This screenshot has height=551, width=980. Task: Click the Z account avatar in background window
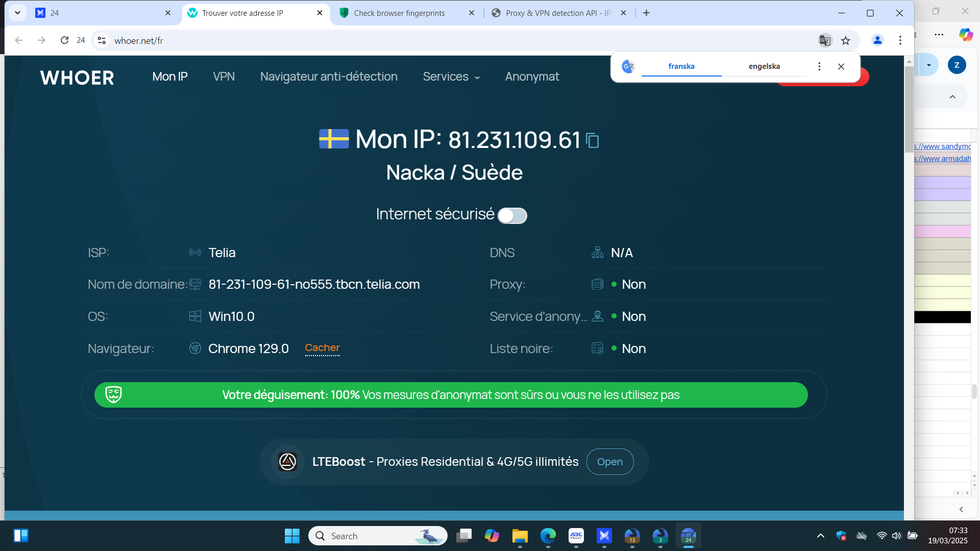click(957, 65)
